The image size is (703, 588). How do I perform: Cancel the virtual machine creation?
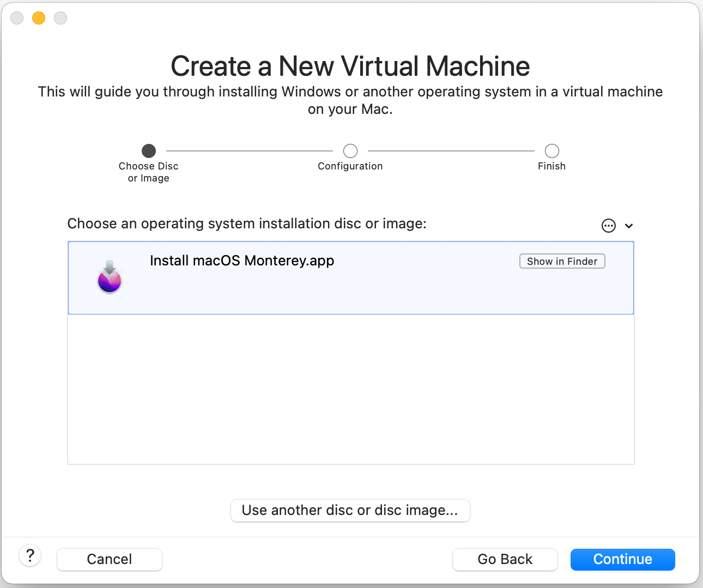click(x=109, y=559)
